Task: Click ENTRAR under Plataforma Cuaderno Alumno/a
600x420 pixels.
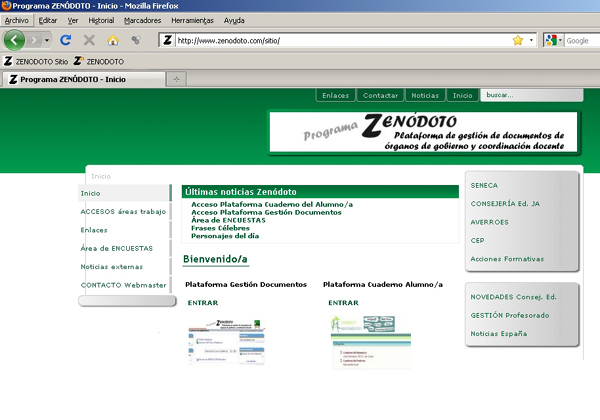Action: click(344, 303)
